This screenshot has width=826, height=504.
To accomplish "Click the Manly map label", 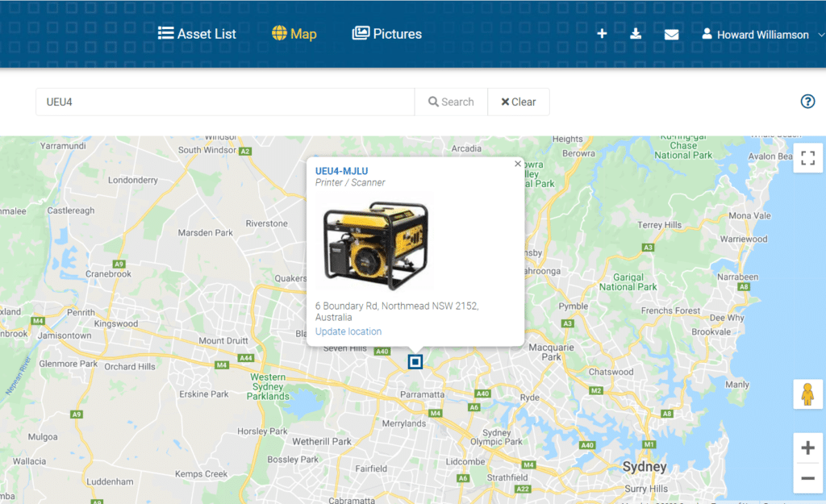I will tap(737, 385).
